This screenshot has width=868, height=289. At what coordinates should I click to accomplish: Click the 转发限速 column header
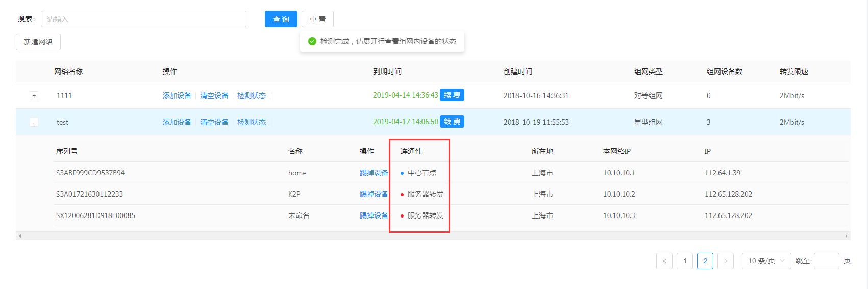click(x=794, y=71)
